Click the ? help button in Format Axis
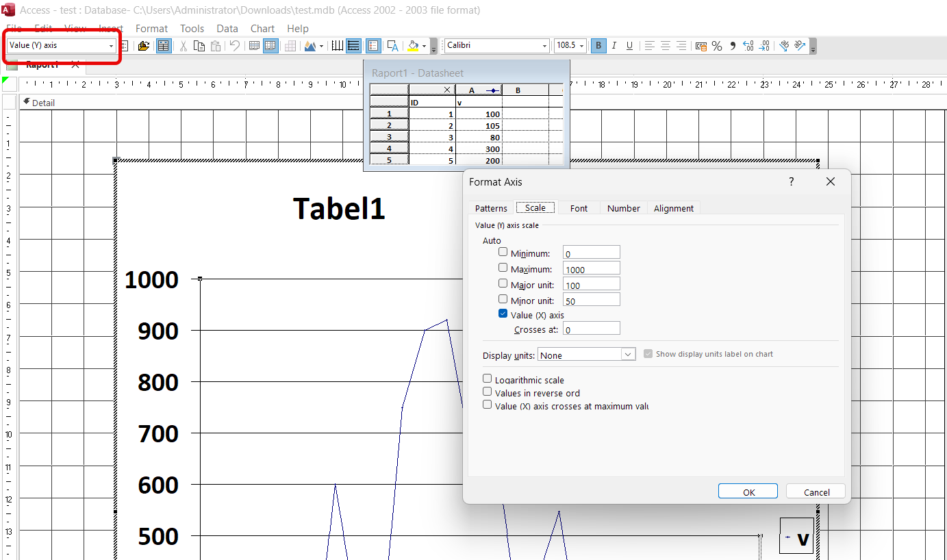The height and width of the screenshot is (560, 947). (792, 181)
